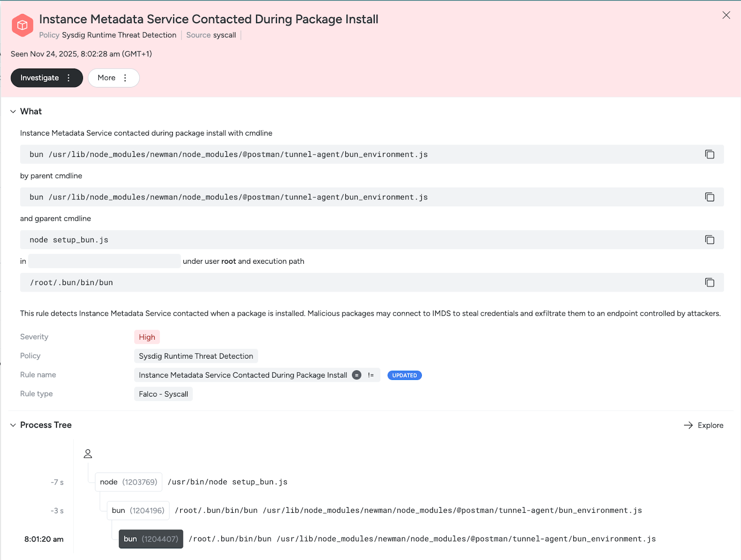Click the redacted container name field
This screenshot has height=560, width=741.
click(x=104, y=261)
